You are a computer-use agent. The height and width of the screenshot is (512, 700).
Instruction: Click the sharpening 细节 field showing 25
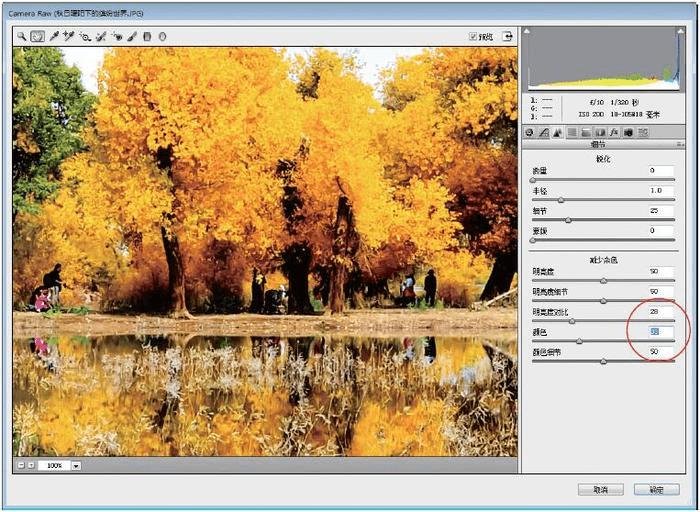coord(661,211)
